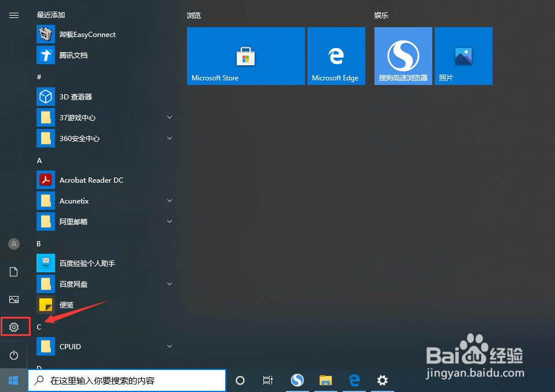
Task: Open the Microsoft Edge tile
Action: click(x=336, y=56)
